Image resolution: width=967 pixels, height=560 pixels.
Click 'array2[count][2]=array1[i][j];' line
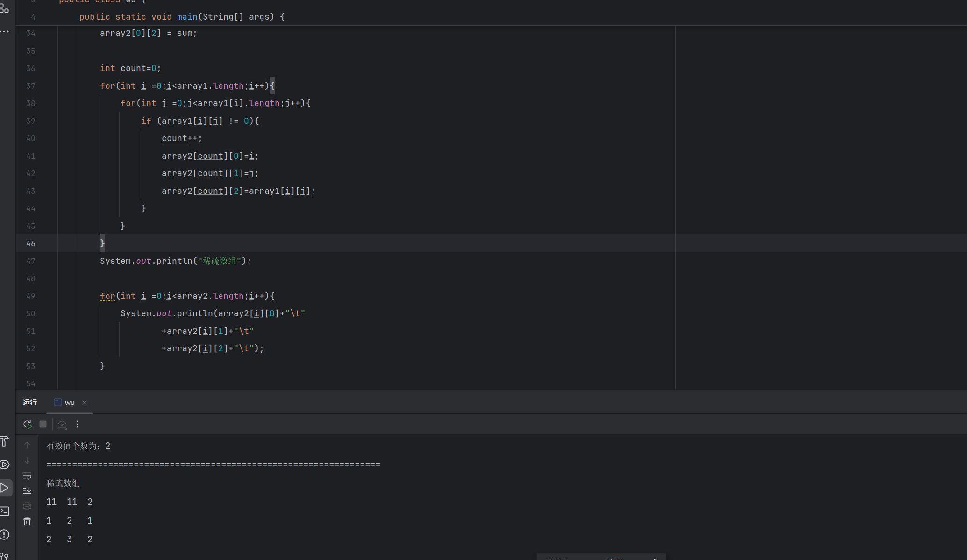click(238, 191)
